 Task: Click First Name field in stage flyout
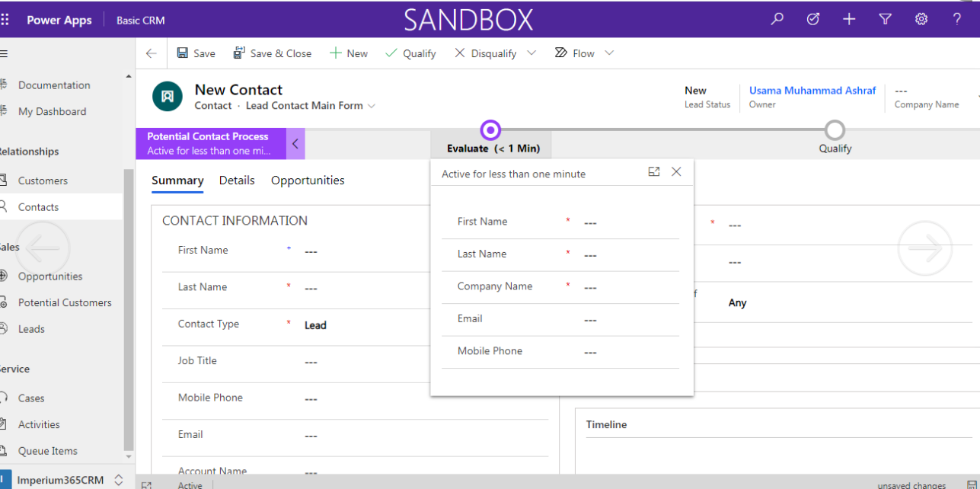coord(624,222)
